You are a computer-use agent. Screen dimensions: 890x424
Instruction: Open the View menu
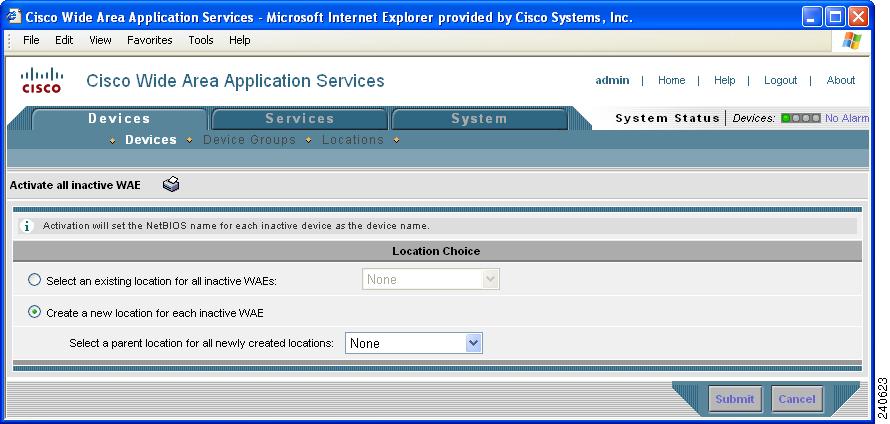[x=100, y=40]
